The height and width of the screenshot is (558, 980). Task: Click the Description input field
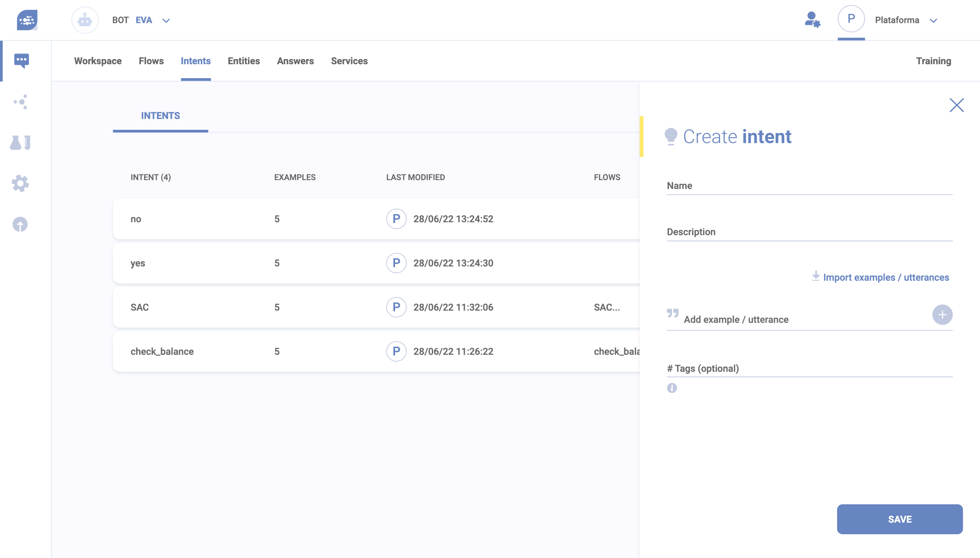(x=809, y=232)
